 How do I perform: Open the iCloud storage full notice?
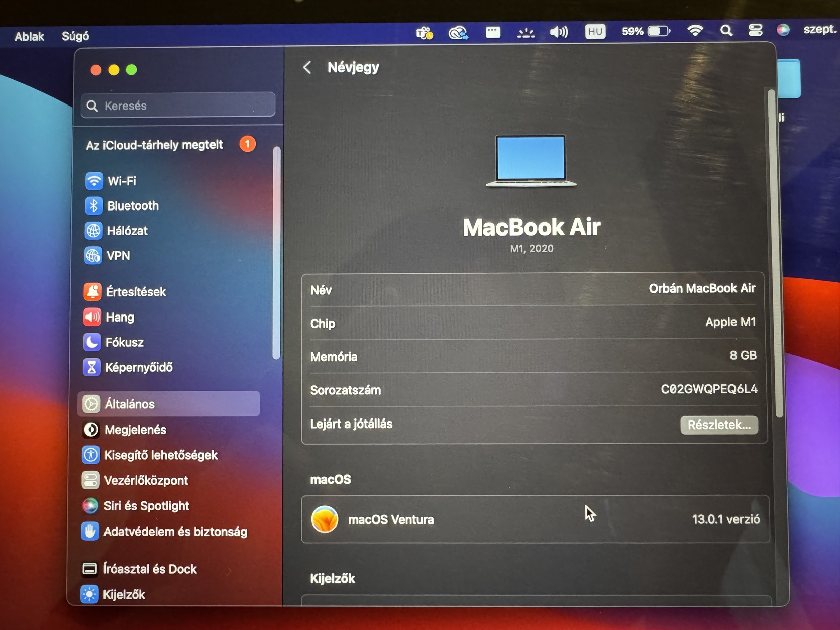click(154, 145)
